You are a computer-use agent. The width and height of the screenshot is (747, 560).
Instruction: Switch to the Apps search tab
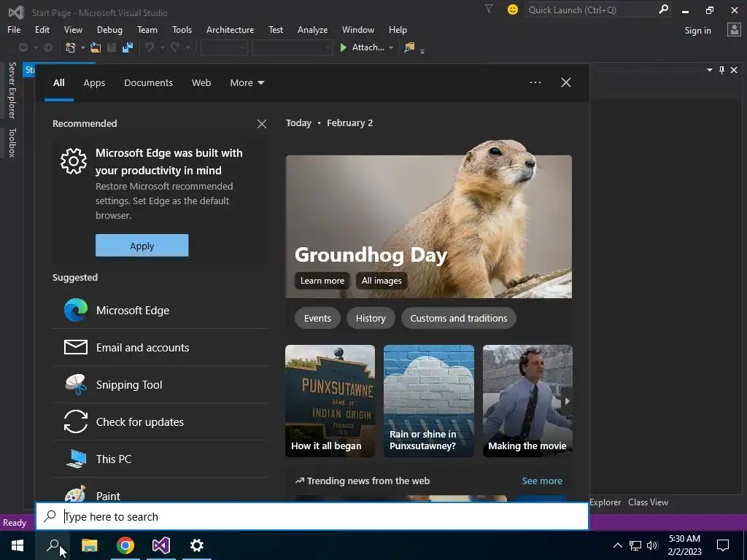coord(94,83)
